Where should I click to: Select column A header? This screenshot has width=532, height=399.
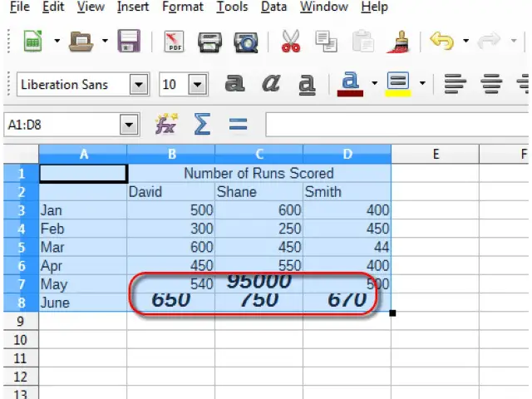point(83,154)
